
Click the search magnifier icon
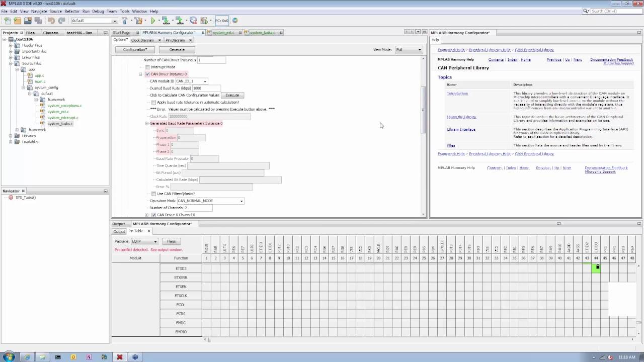tap(586, 11)
